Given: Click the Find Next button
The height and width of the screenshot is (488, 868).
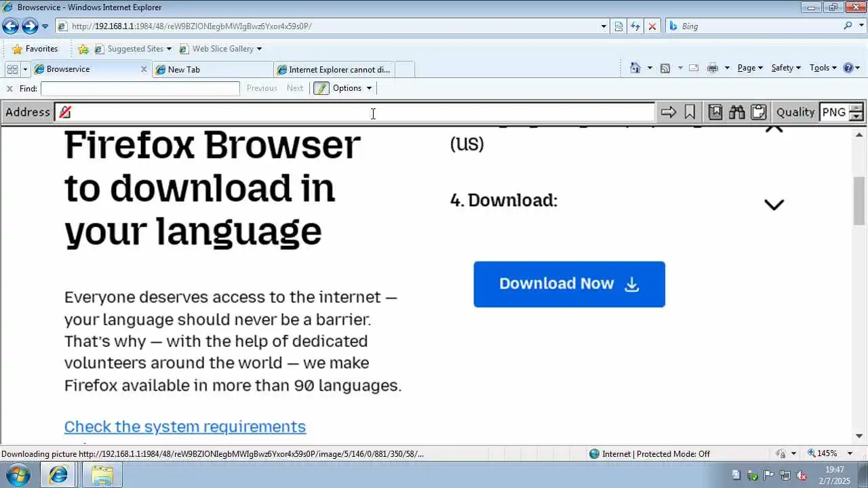Looking at the screenshot, I should (x=295, y=88).
